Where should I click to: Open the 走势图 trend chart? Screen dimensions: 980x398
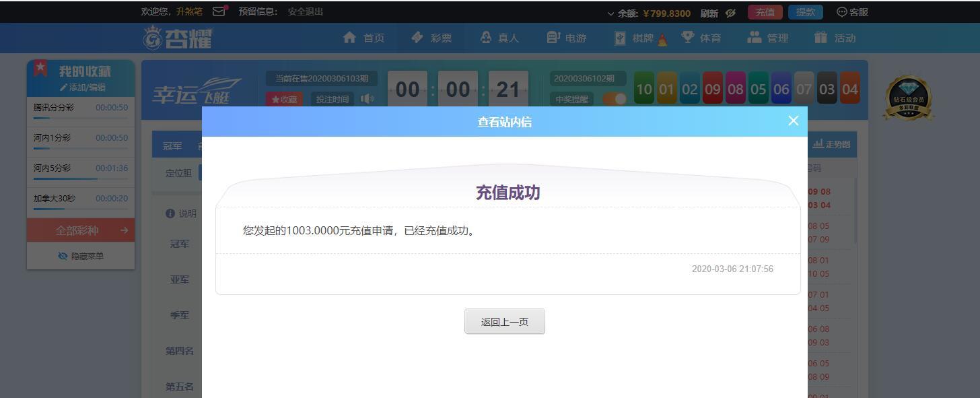click(831, 144)
